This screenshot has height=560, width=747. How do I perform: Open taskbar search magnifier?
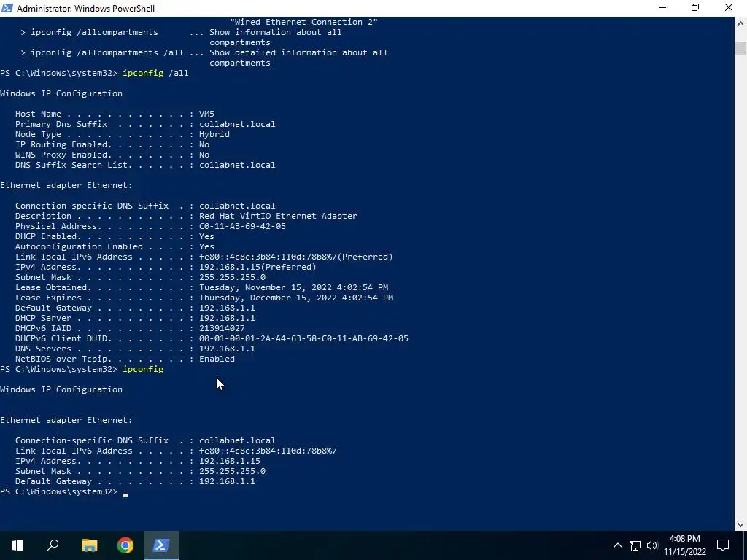[53, 545]
